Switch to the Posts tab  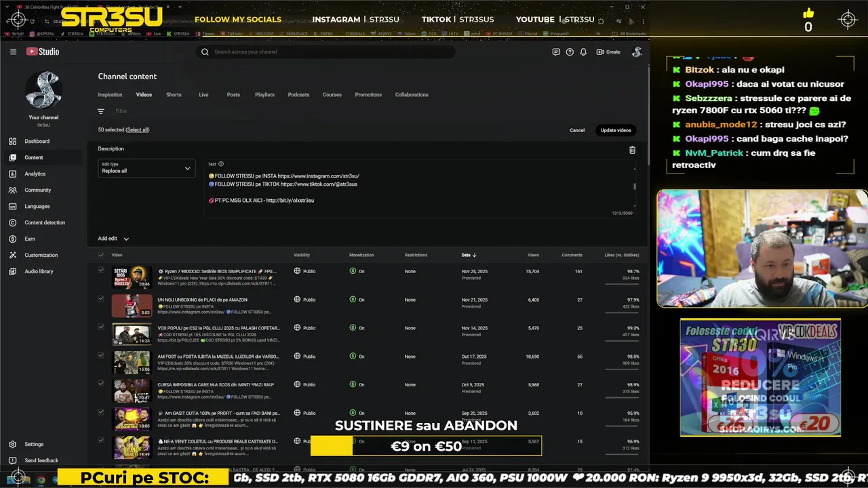(233, 95)
